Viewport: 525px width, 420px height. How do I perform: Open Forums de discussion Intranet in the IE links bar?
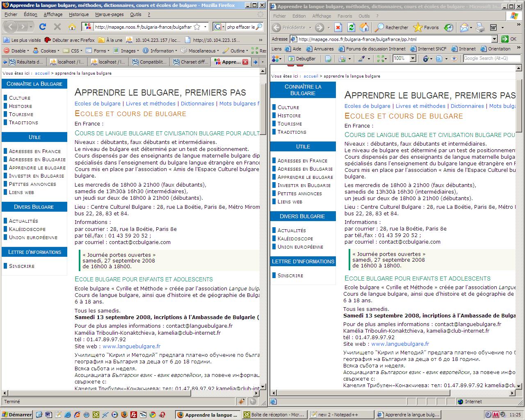(372, 49)
